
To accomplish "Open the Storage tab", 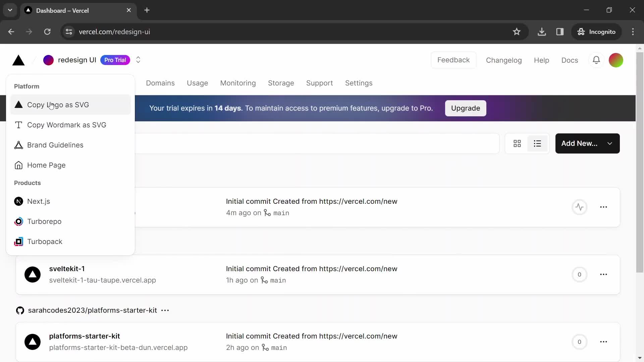I will tap(281, 83).
